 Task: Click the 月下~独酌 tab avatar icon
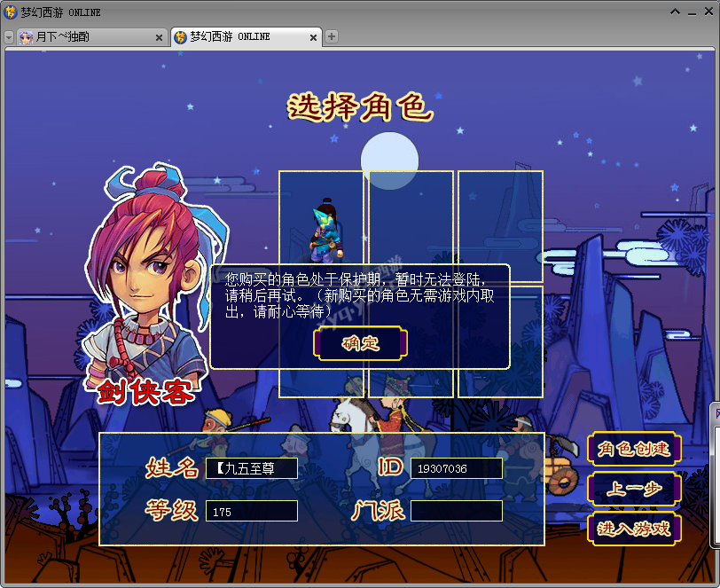(27, 37)
